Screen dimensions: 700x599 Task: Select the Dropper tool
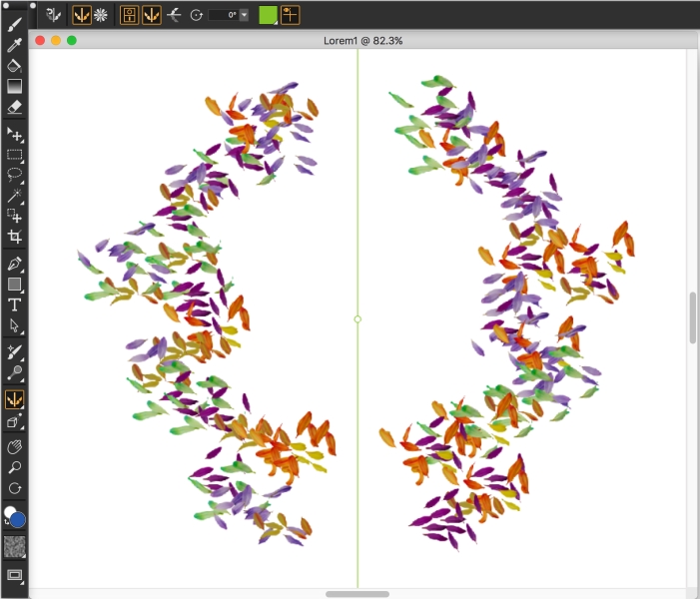(x=15, y=45)
